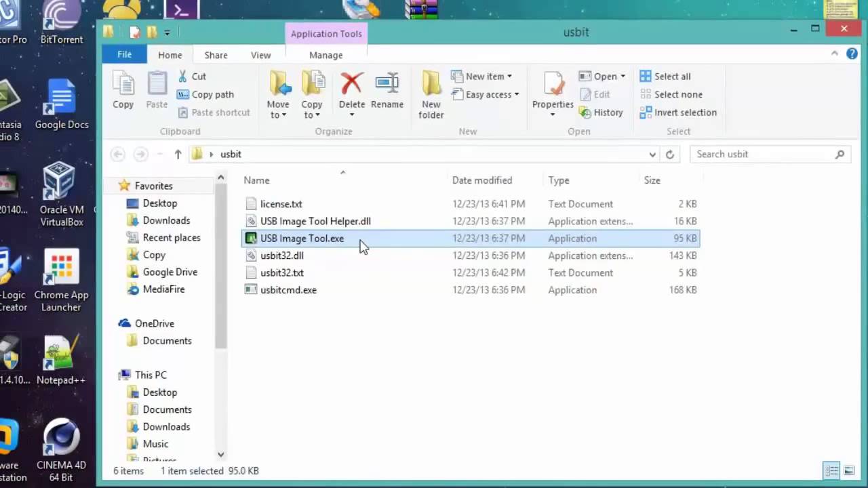Click the Edit command in Open group
868x488 pixels.
[595, 94]
